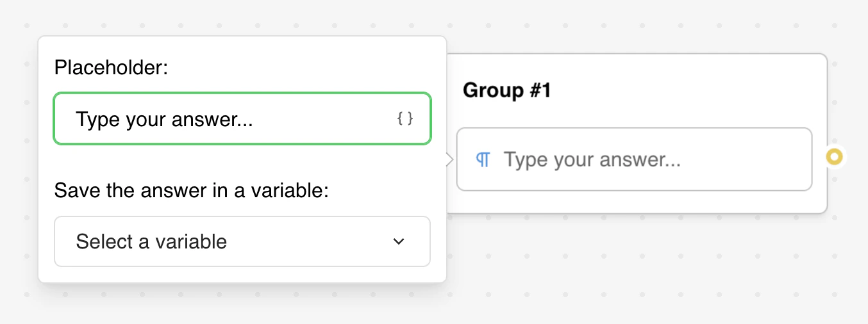Image resolution: width=868 pixels, height=324 pixels.
Task: Click the blue pilcrow text icon
Action: [483, 159]
